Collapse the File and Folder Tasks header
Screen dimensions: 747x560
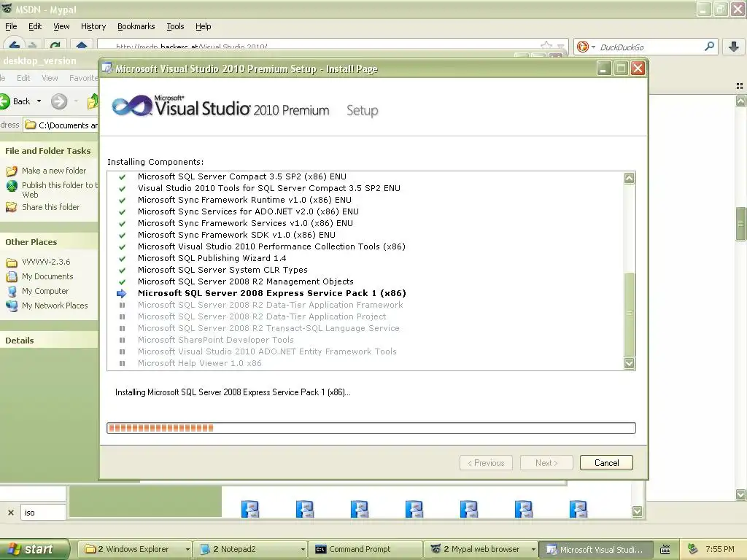(49, 151)
